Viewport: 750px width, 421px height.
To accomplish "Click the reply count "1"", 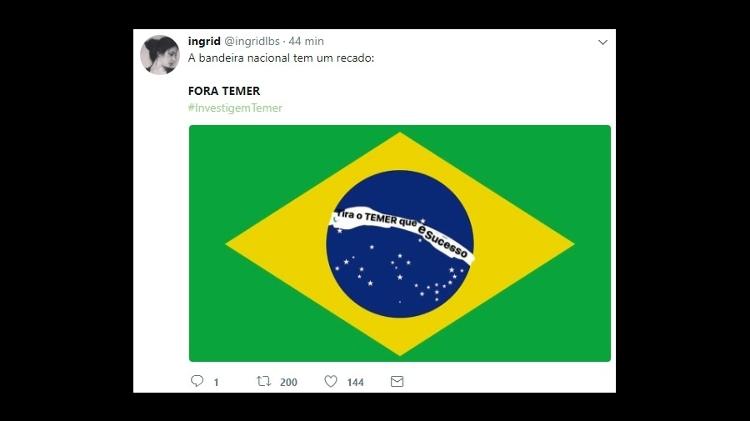I will [x=216, y=382].
